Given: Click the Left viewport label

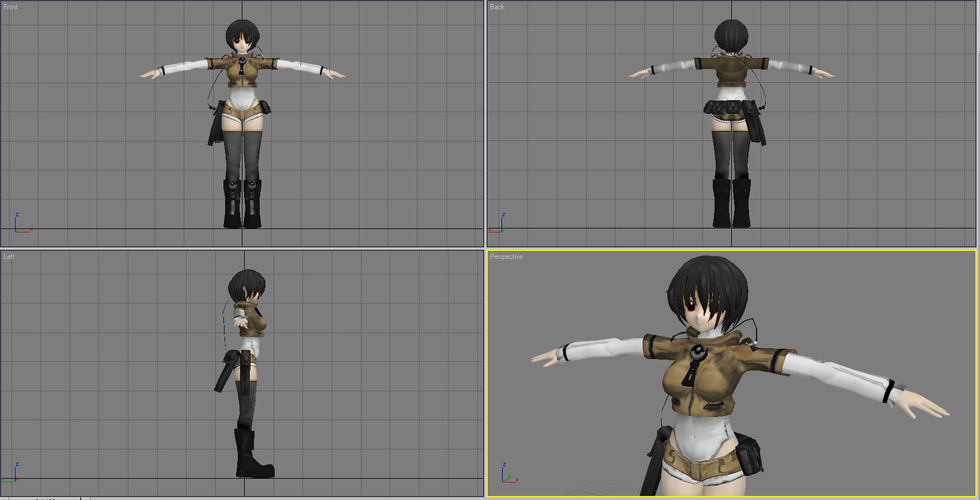Looking at the screenshot, I should (x=9, y=257).
